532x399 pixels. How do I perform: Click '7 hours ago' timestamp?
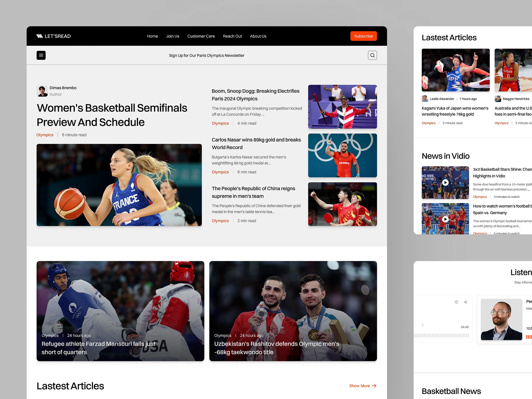(468, 99)
